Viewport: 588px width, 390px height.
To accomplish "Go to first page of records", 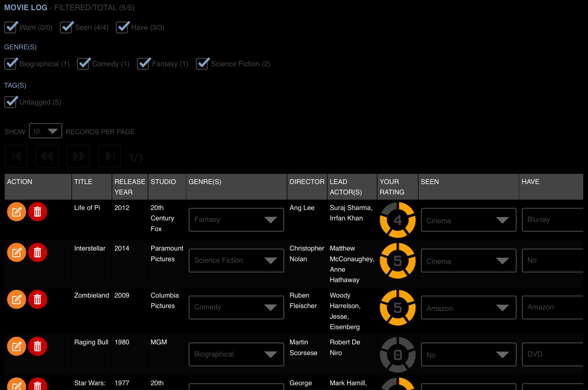I will (16, 156).
